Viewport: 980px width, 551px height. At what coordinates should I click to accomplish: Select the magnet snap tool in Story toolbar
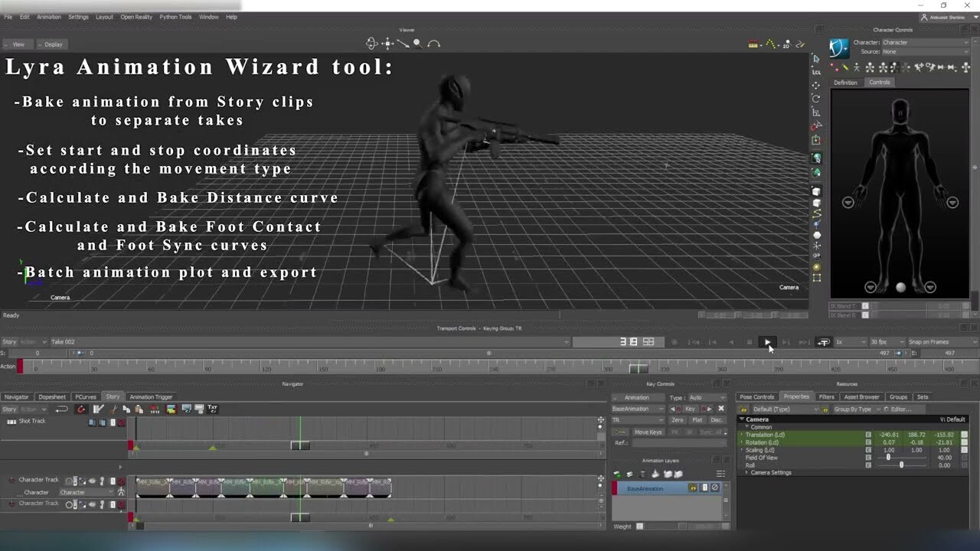coord(80,409)
